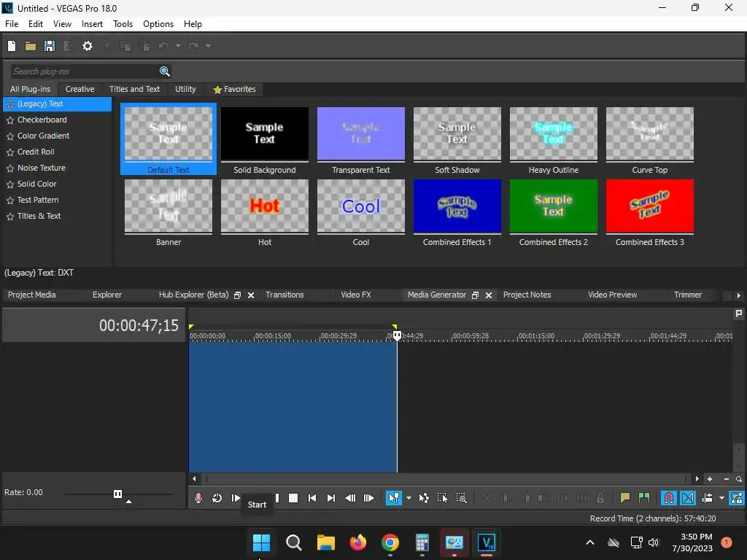Click the timeline playhead cursor marker
Viewport: 747px width, 560px height.
[x=397, y=335]
